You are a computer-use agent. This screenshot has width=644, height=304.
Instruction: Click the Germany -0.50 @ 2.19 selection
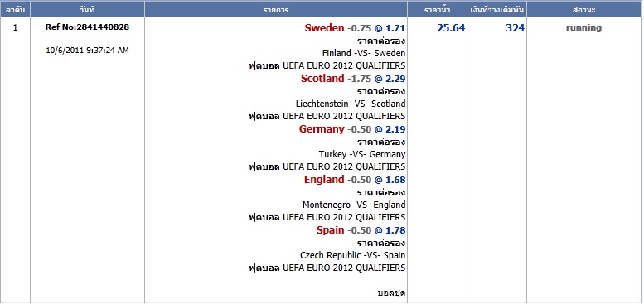[x=352, y=129]
